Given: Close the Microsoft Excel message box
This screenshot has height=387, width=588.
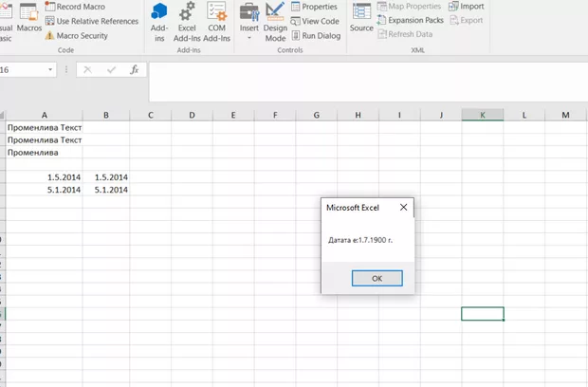Looking at the screenshot, I should [x=403, y=207].
